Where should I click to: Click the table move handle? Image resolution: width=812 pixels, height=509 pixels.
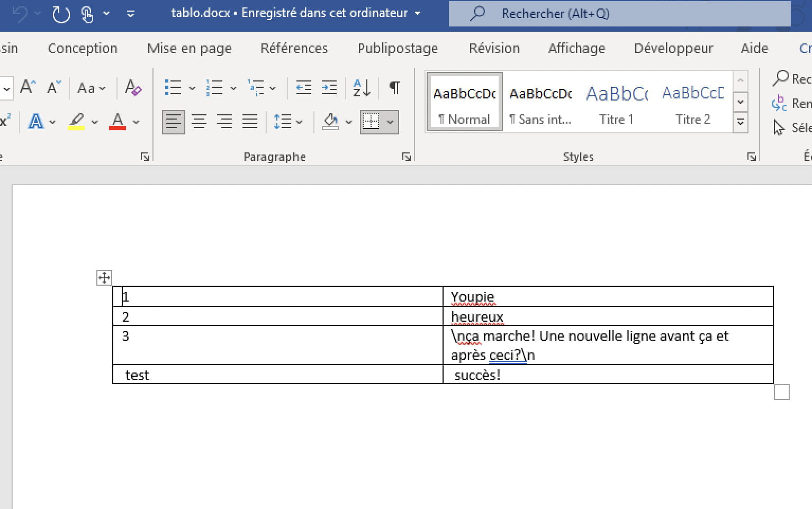104,277
